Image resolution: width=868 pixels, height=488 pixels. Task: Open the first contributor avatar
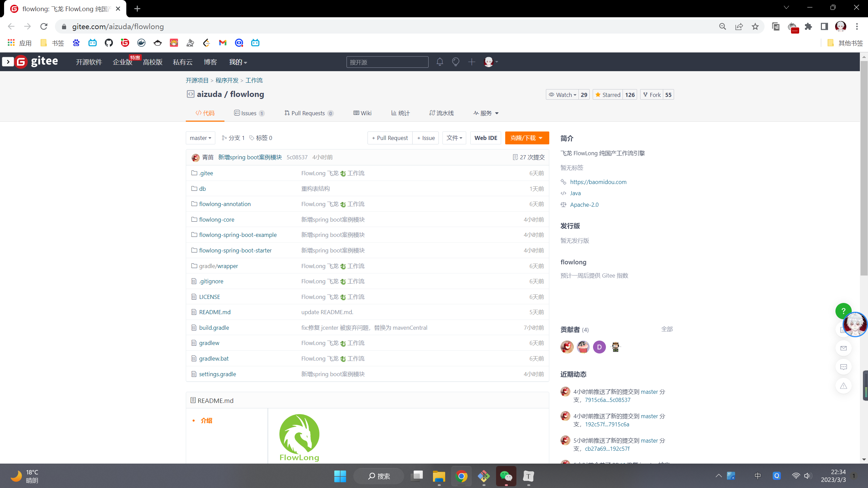click(567, 347)
